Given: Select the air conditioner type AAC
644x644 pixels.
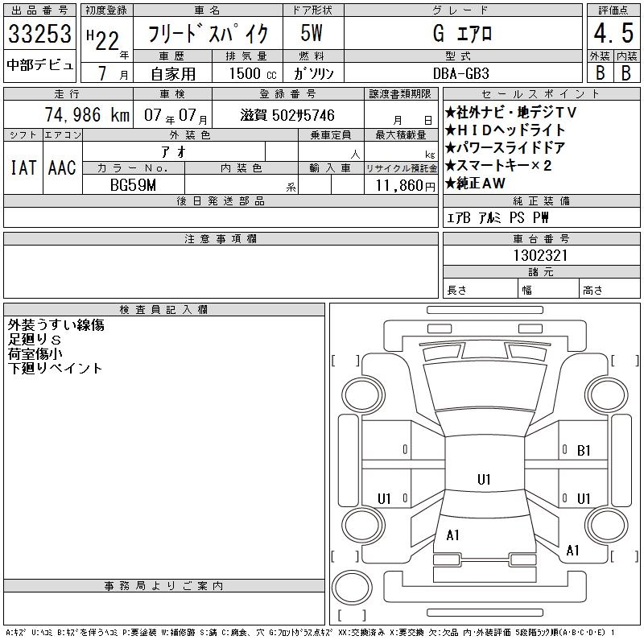Looking at the screenshot, I should pyautogui.click(x=62, y=167).
